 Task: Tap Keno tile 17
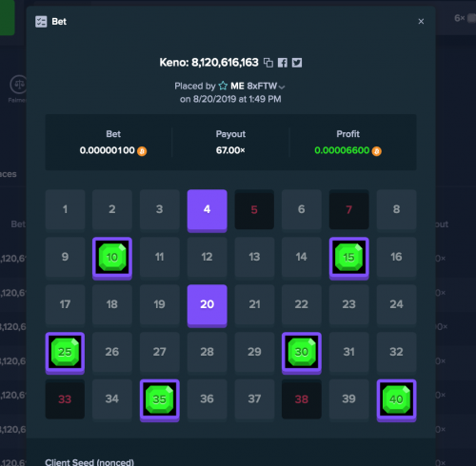[x=65, y=304]
